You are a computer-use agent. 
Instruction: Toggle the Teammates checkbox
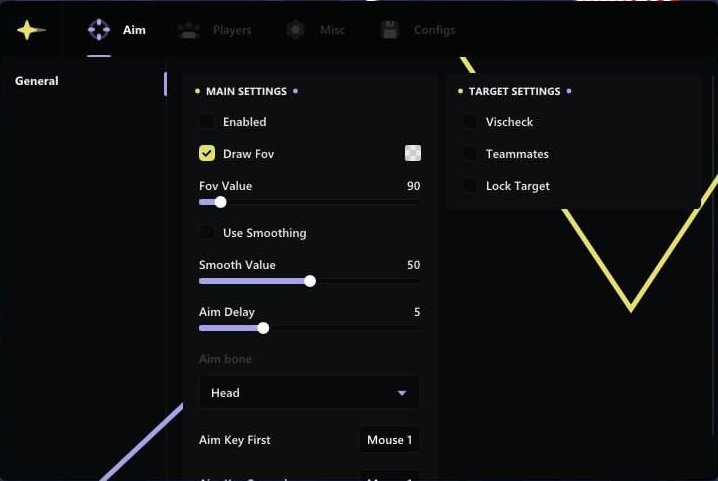[470, 154]
